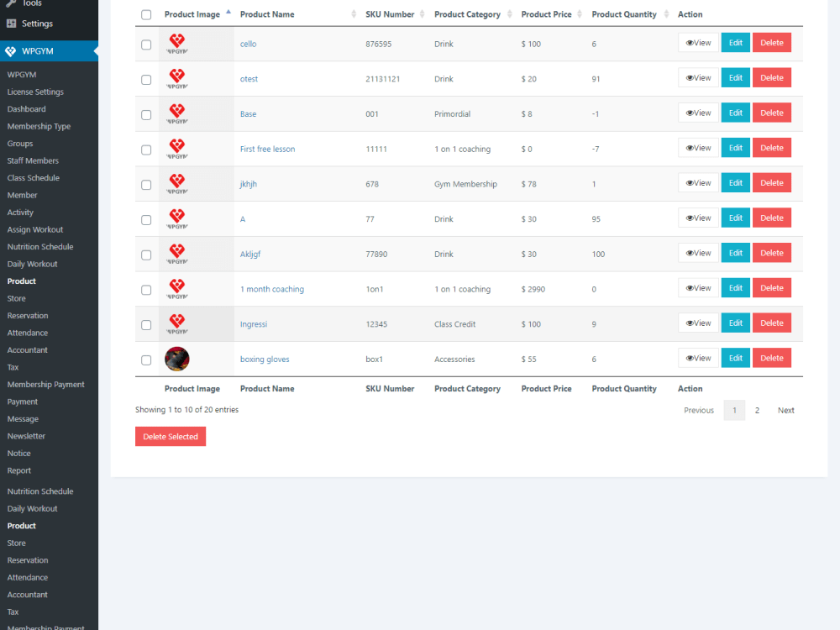Go to page 2 of entries
Image resolution: width=840 pixels, height=630 pixels.
coord(757,411)
